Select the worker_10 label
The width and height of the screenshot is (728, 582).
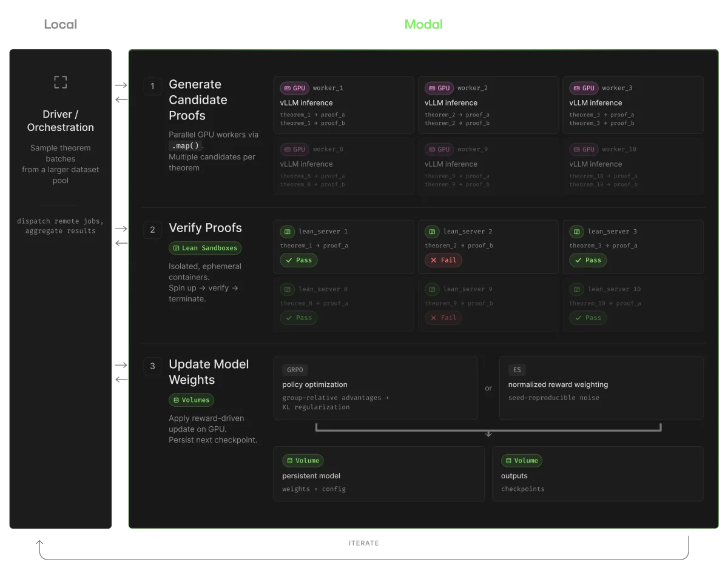click(619, 149)
